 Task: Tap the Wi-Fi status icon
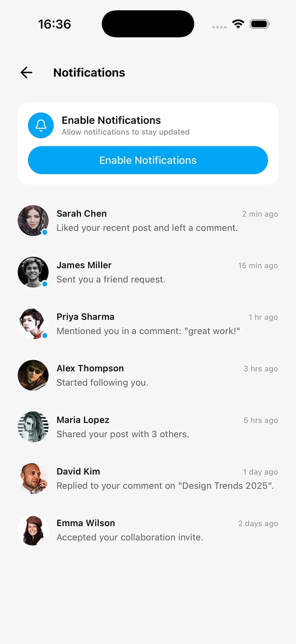[238, 24]
